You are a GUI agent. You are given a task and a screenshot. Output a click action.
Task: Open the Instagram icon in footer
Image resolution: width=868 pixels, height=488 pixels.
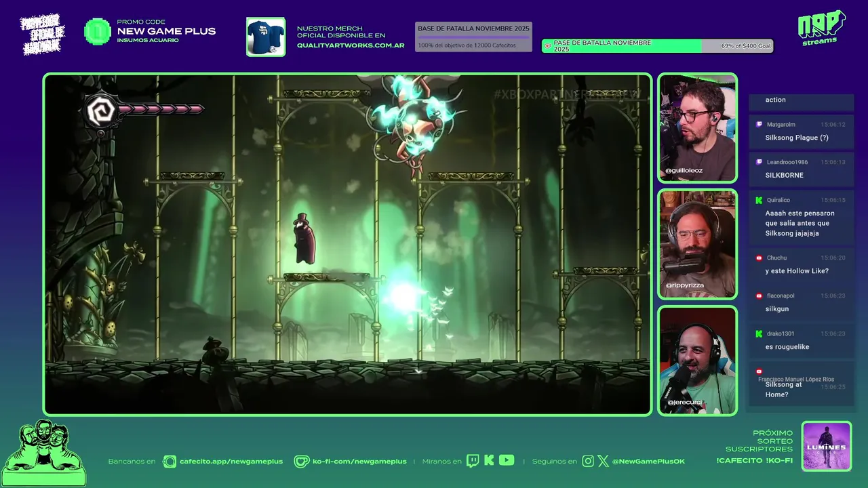pos(588,462)
